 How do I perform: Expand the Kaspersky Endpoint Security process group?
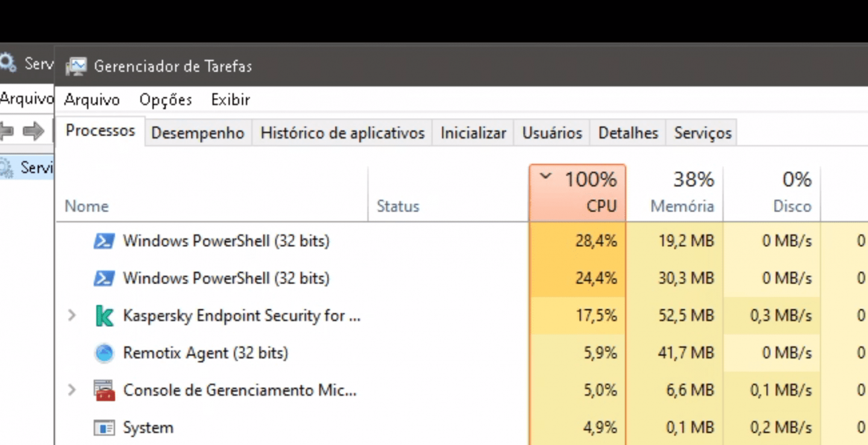point(72,316)
